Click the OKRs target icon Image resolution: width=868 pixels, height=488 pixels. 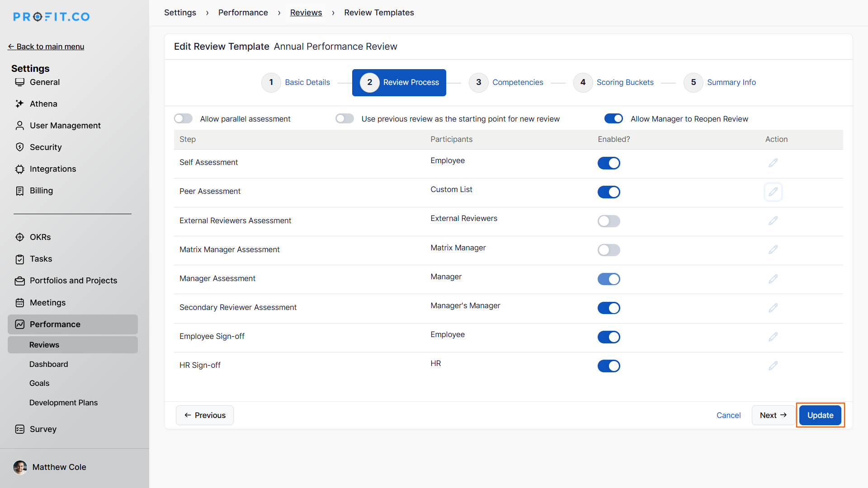point(19,237)
